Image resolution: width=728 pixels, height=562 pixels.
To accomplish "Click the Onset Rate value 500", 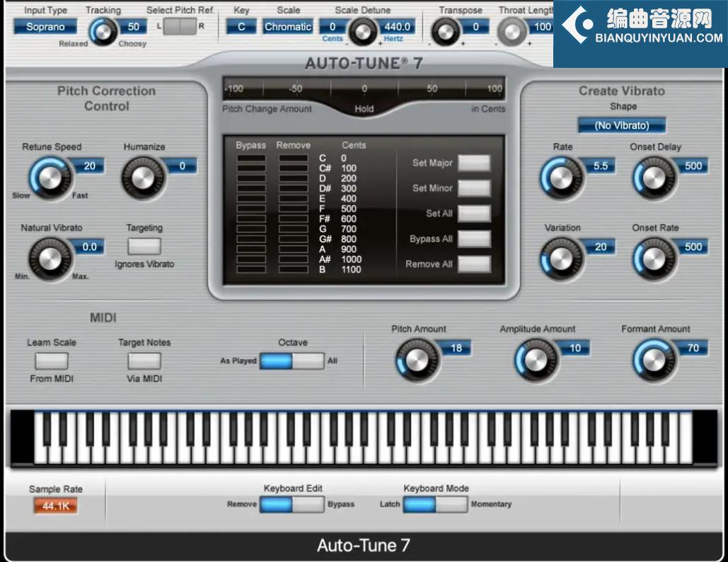I will coord(693,247).
